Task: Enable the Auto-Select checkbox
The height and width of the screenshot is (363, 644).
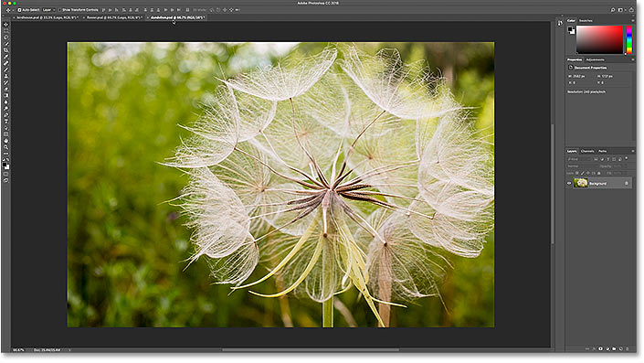Action: click(x=19, y=10)
